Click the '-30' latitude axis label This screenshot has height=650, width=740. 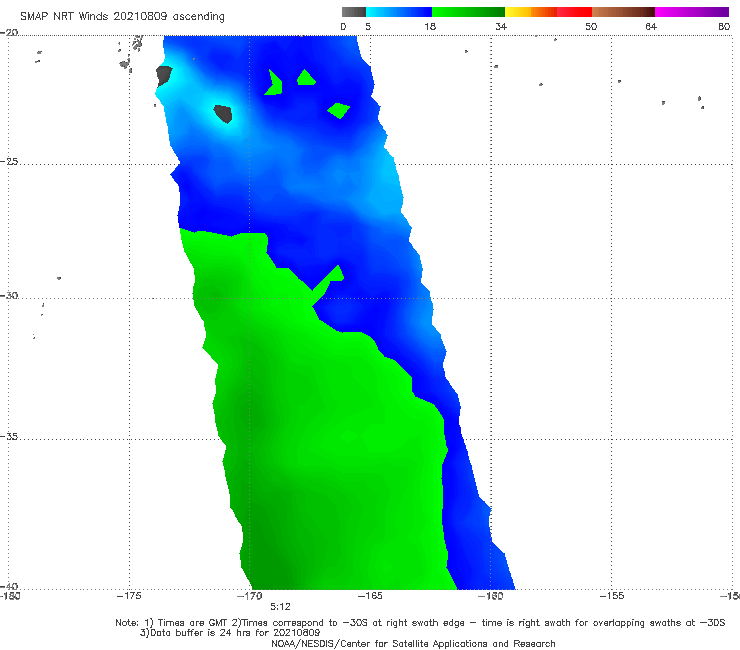[9, 295]
